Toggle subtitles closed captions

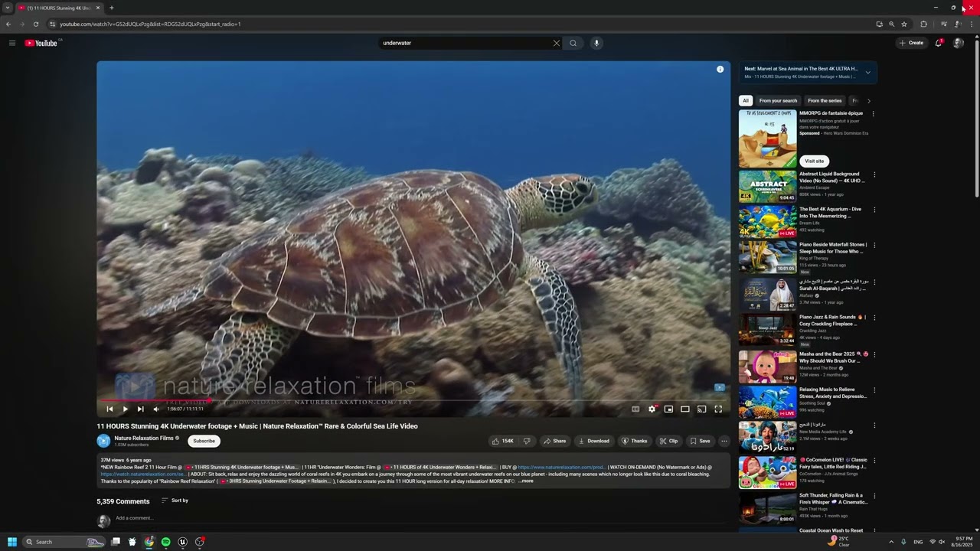pos(635,409)
